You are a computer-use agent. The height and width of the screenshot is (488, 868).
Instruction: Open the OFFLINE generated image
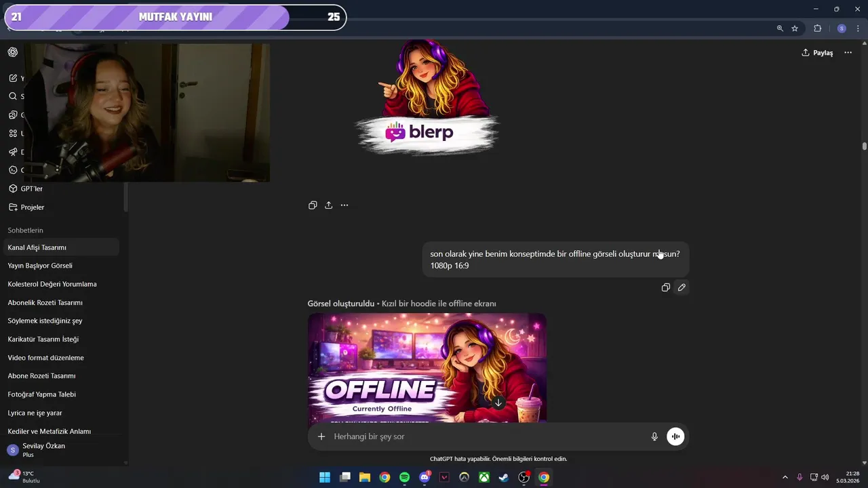(x=427, y=367)
